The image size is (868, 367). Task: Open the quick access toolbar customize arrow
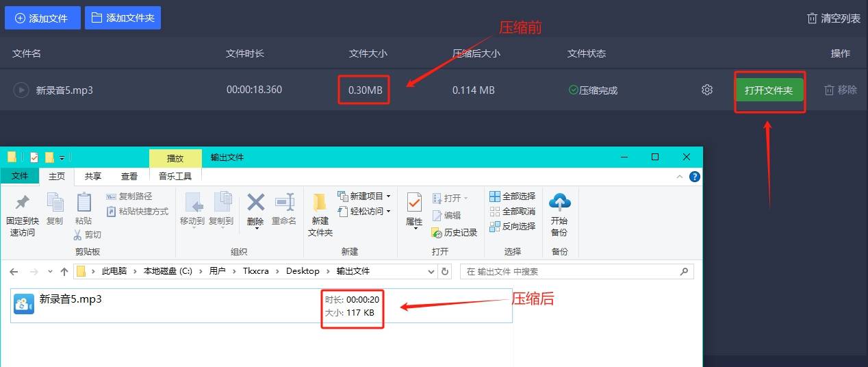coord(62,158)
